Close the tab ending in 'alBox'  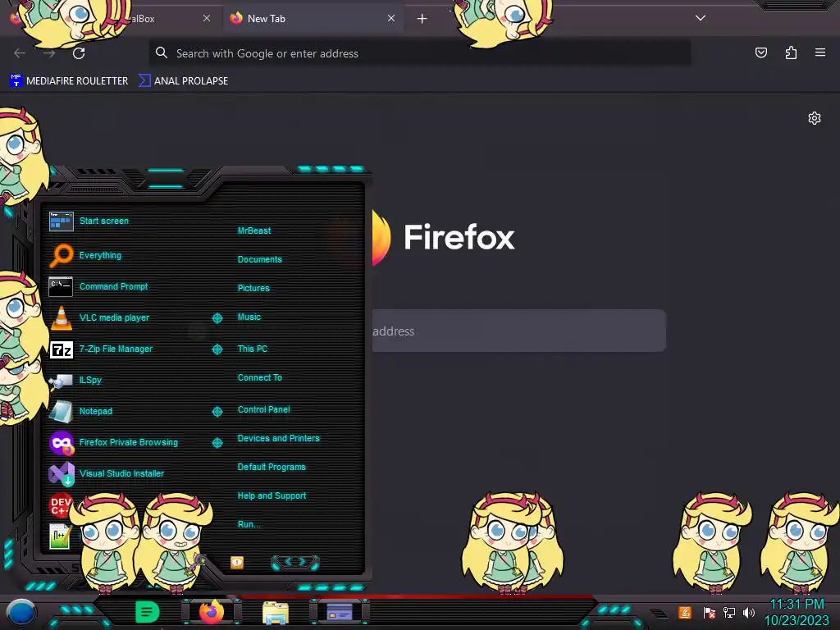(x=207, y=18)
